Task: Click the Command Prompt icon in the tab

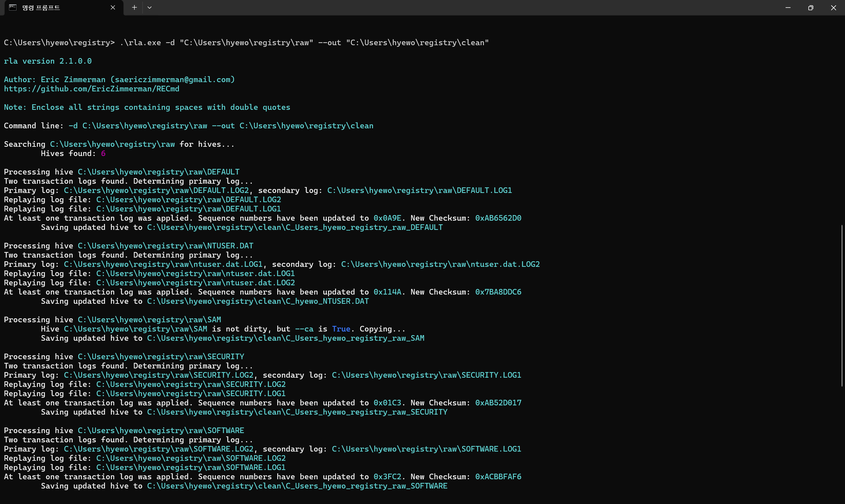Action: (13, 8)
